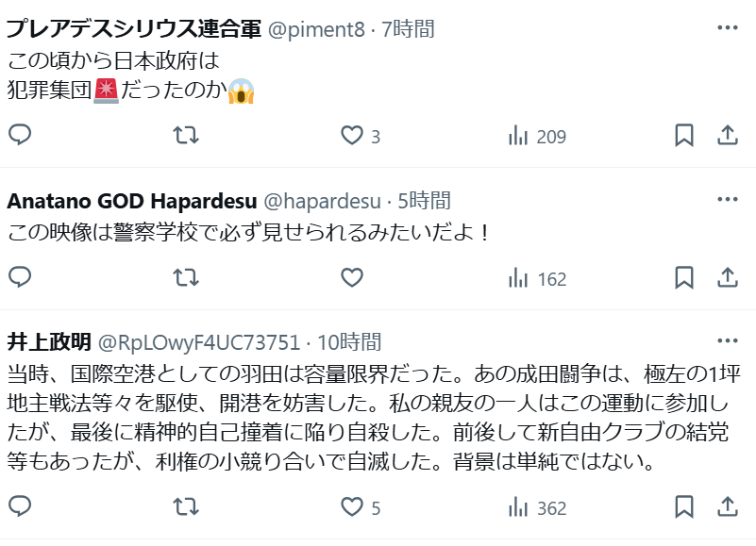This screenshot has height=546, width=756.
Task: Like the @hapardesu tweet
Action: 352,277
